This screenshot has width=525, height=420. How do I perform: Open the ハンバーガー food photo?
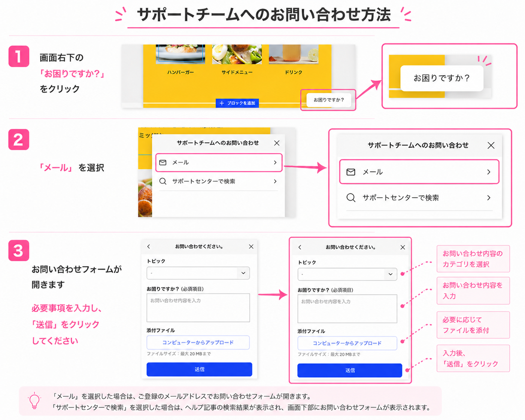(x=180, y=54)
